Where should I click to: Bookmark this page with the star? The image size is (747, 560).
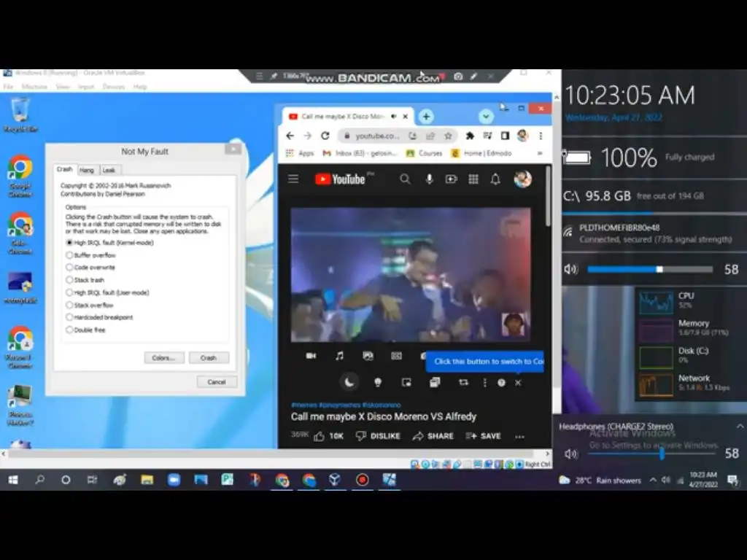point(448,136)
